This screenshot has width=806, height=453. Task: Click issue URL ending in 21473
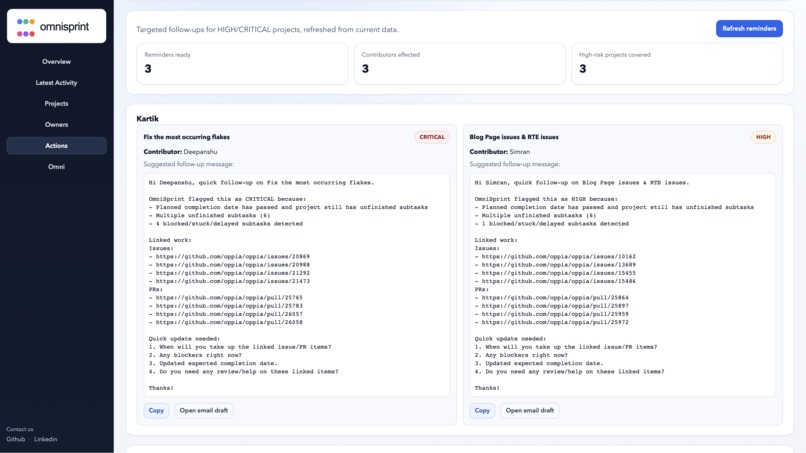pos(233,281)
